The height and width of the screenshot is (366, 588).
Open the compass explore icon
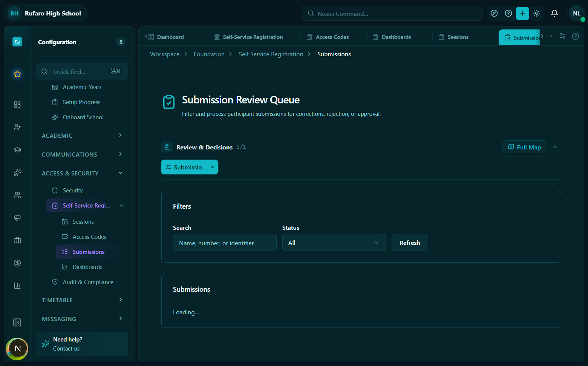click(494, 13)
